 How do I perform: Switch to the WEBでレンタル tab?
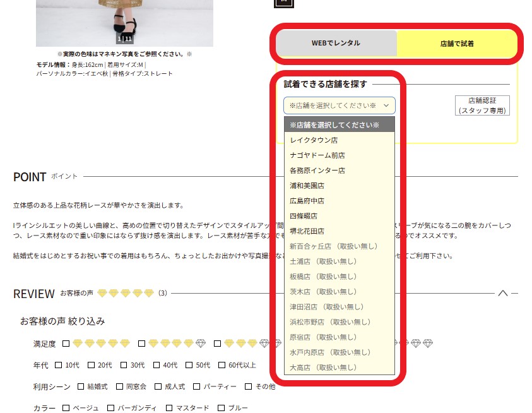pos(336,44)
